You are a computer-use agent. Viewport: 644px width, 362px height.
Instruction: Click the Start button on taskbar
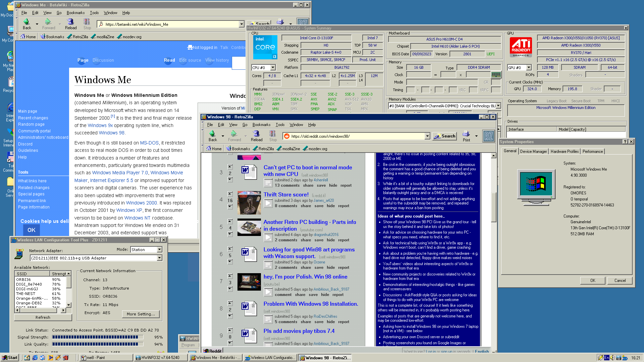(9, 358)
